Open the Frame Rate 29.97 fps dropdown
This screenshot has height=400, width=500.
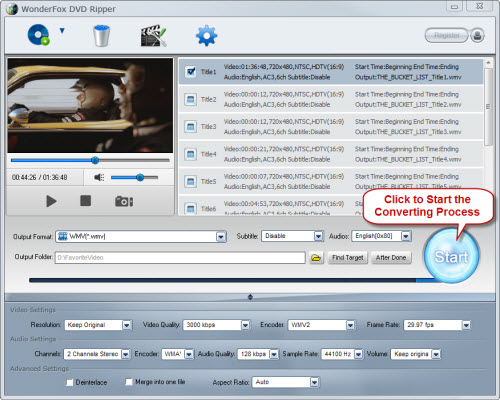466,325
